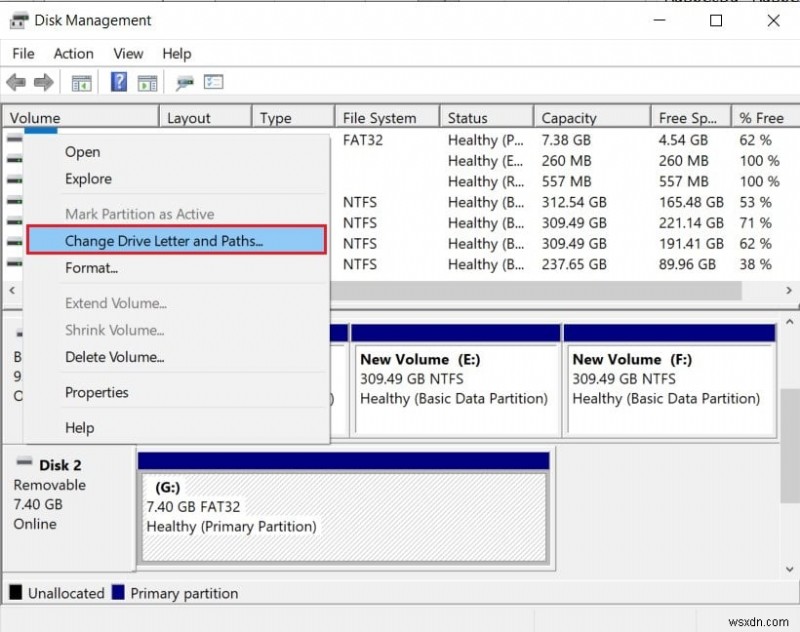Screen dimensions: 800x632
Task: Click the Back arrow toolbar icon
Action: pyautogui.click(x=16, y=83)
